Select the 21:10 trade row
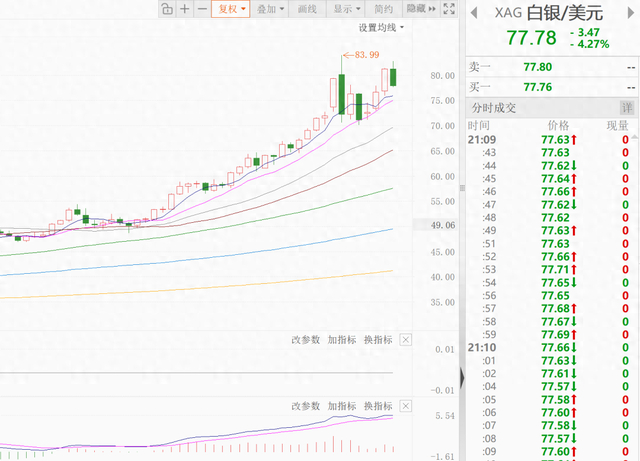 (549, 347)
